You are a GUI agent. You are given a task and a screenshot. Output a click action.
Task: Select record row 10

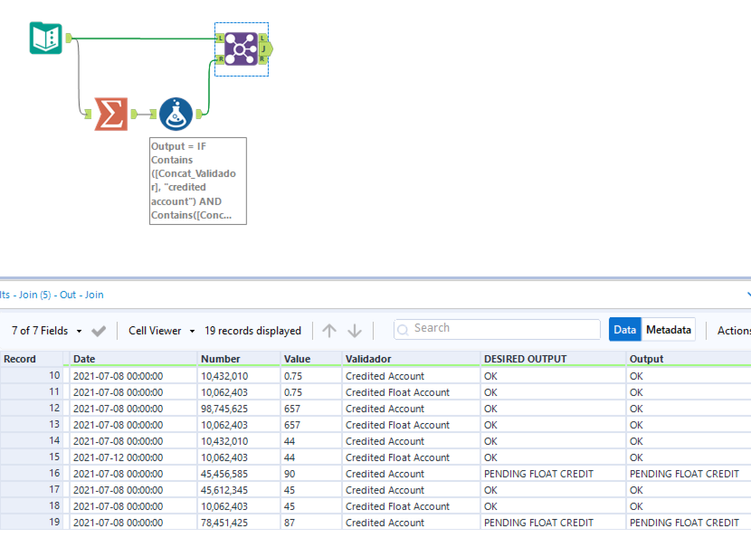click(x=32, y=376)
